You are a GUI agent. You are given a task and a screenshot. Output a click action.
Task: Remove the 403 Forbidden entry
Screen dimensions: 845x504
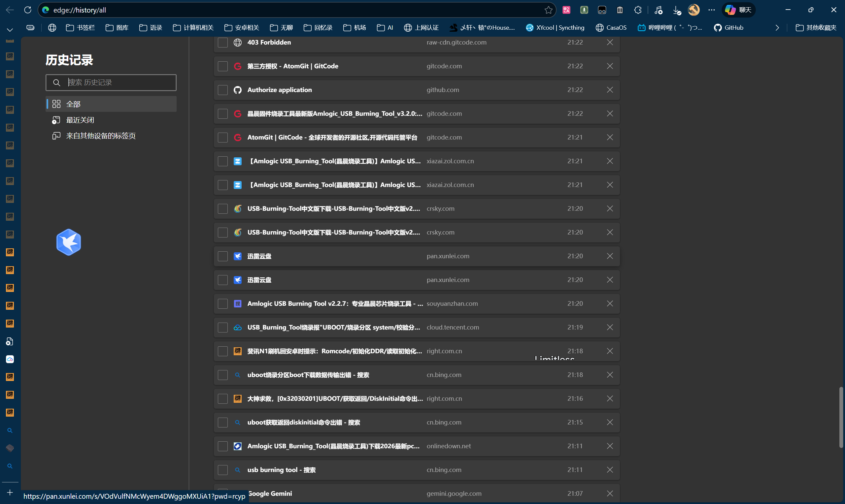tap(610, 42)
